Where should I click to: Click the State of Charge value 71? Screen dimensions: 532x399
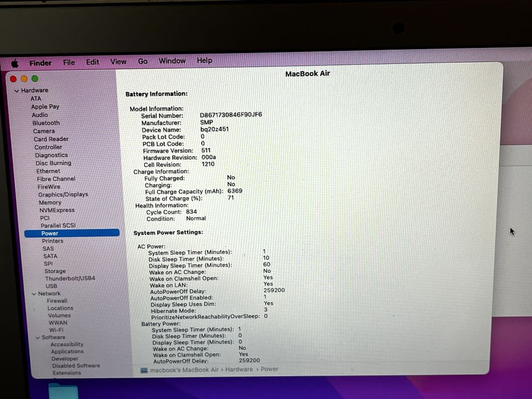pyautogui.click(x=231, y=197)
